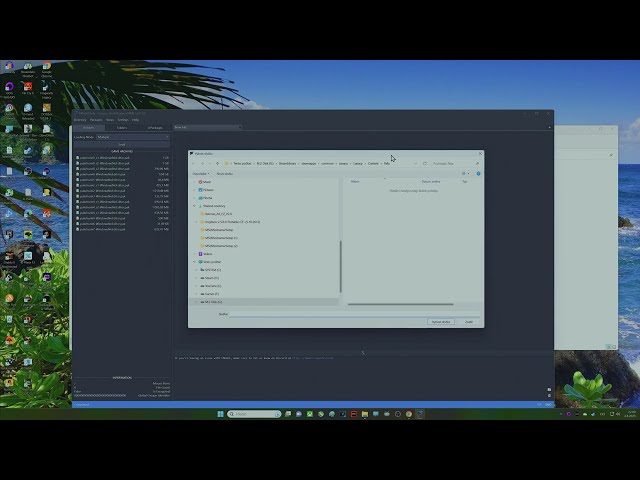The image size is (640, 480).
Task: Click the Zrušit cancel button
Action: click(469, 322)
